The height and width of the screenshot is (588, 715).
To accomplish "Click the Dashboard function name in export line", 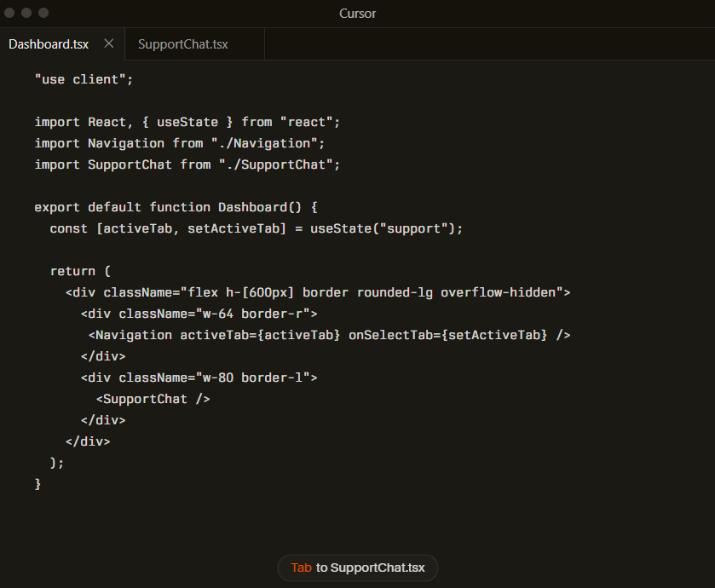I will click(252, 207).
